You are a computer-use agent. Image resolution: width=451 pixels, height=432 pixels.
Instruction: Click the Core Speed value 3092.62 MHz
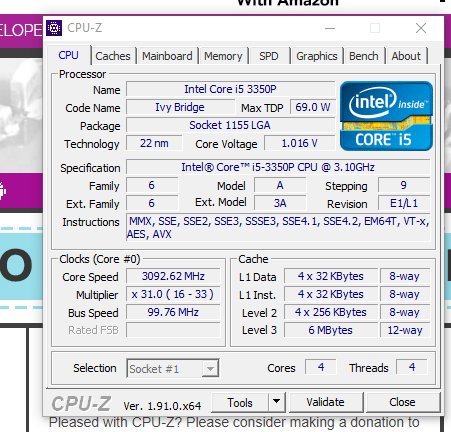point(173,276)
